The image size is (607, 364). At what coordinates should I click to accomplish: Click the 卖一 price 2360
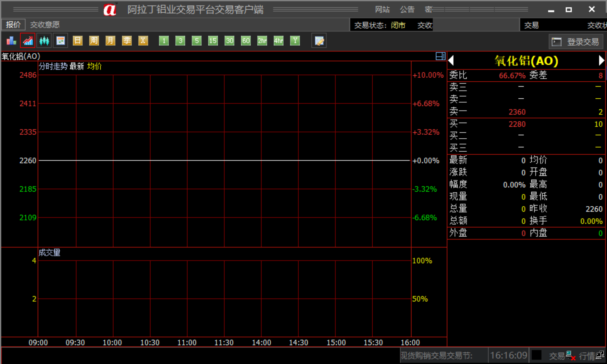pos(517,112)
